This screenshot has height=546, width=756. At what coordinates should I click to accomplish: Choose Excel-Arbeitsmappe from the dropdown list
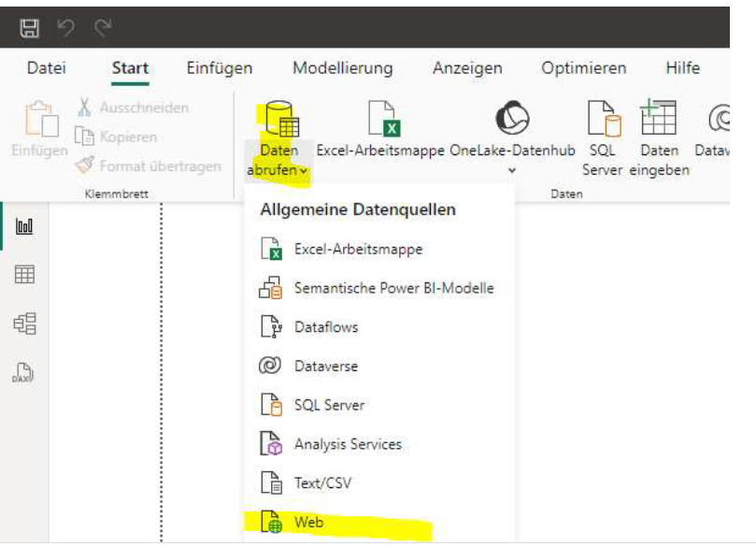coord(379,249)
